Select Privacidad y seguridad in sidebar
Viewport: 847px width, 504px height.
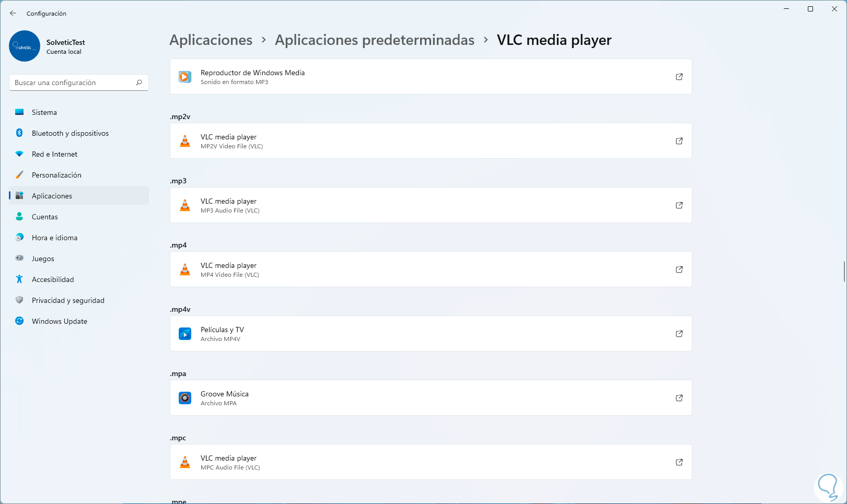tap(68, 300)
